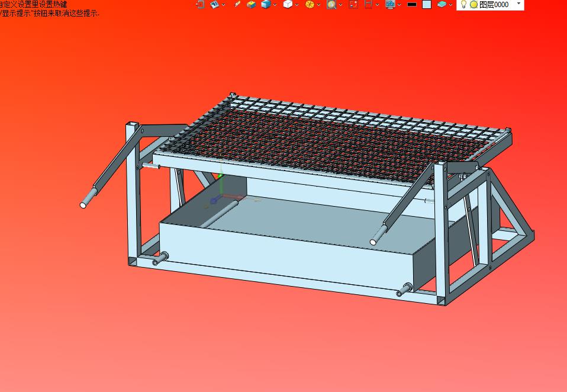Image resolution: width=567 pixels, height=392 pixels.
Task: Open the magnifier icon dropdown arrow
Action: (x=341, y=5)
